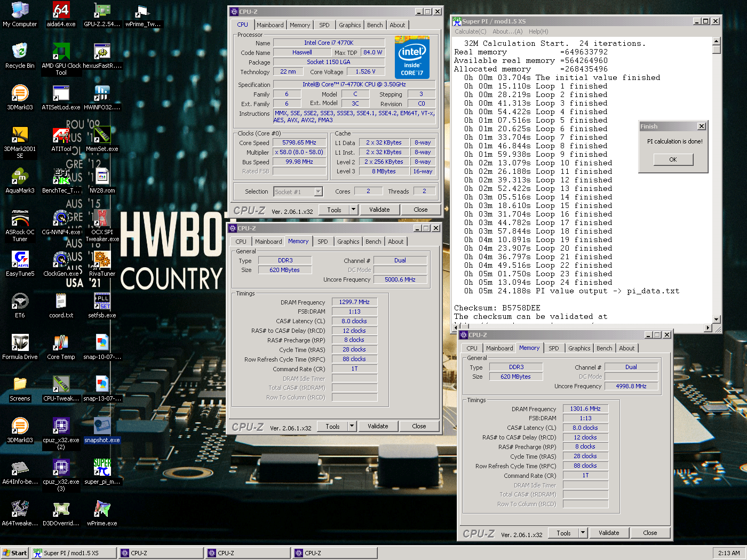Launch wPrime.exe desktop icon
Image resolution: width=747 pixels, height=560 pixels.
102,514
